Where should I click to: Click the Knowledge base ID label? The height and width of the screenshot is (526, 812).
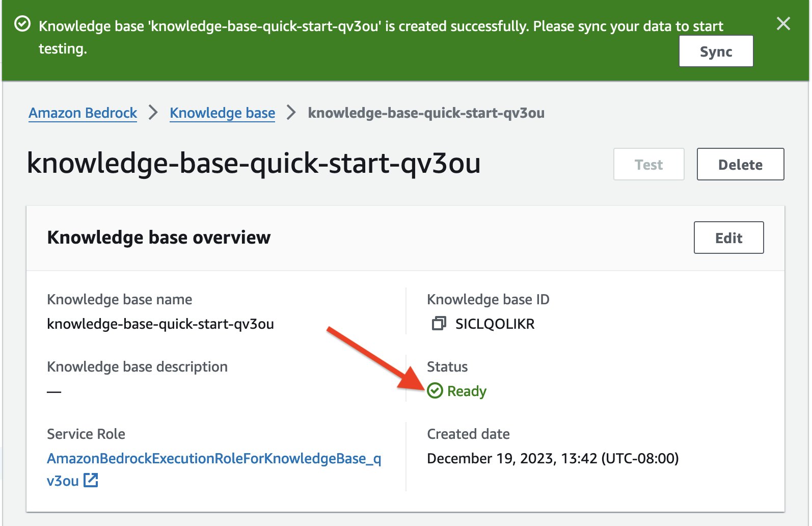click(488, 299)
